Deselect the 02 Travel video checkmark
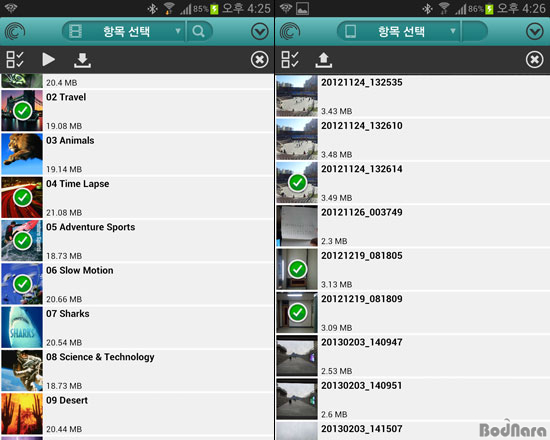 point(22,111)
